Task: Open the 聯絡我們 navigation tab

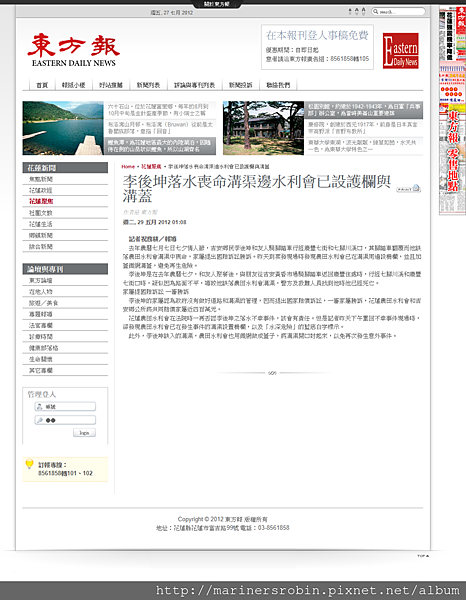Action: [x=278, y=85]
